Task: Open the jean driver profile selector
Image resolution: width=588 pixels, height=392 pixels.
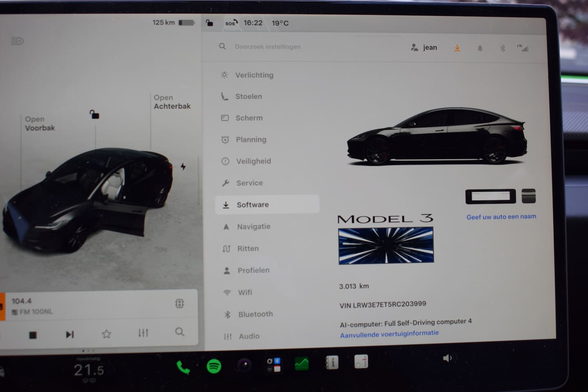Action: click(424, 47)
